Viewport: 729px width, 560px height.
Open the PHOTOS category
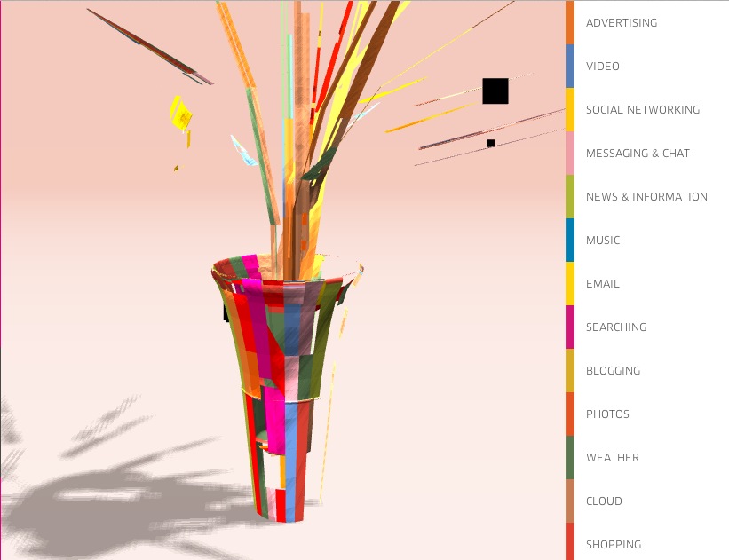click(x=607, y=414)
